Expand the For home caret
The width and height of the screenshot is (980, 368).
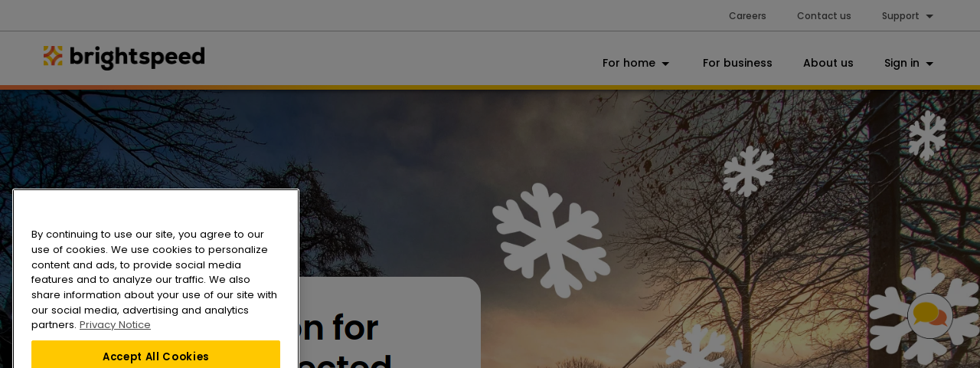665,64
